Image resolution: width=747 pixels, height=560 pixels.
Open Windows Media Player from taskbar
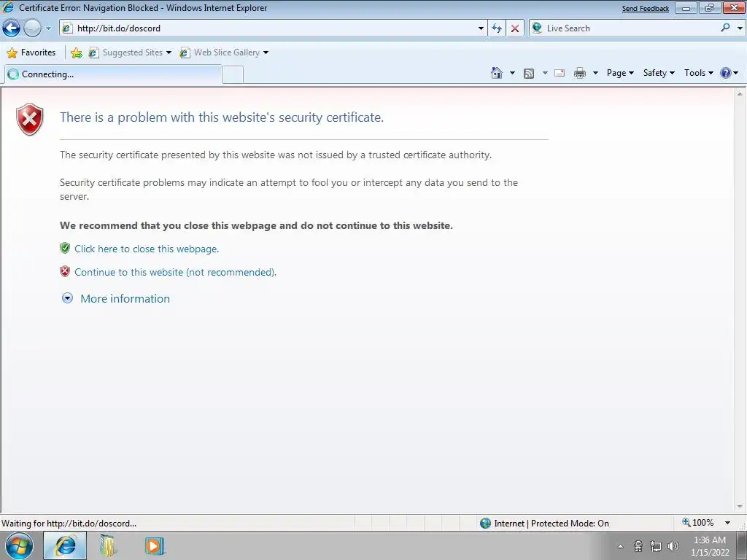[x=155, y=545]
